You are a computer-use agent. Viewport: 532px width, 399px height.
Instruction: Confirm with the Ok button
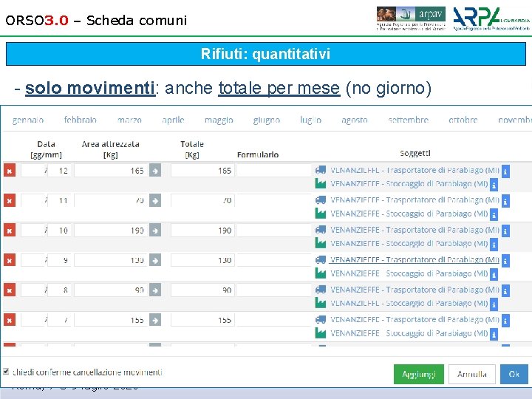(x=514, y=374)
